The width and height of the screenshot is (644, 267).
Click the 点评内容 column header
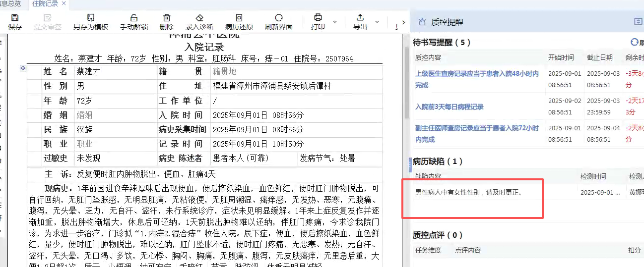468,250
